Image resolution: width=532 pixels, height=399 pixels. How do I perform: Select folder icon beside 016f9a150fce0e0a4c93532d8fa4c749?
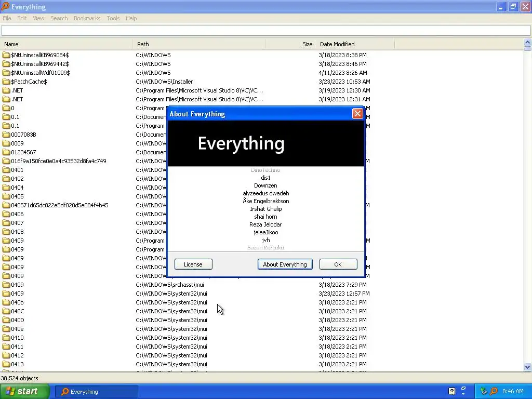[6, 161]
